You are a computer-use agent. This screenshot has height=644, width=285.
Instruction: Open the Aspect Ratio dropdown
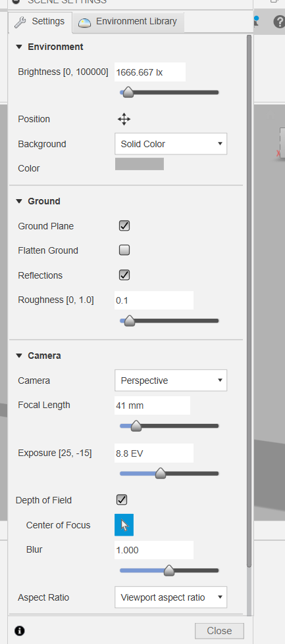point(170,597)
